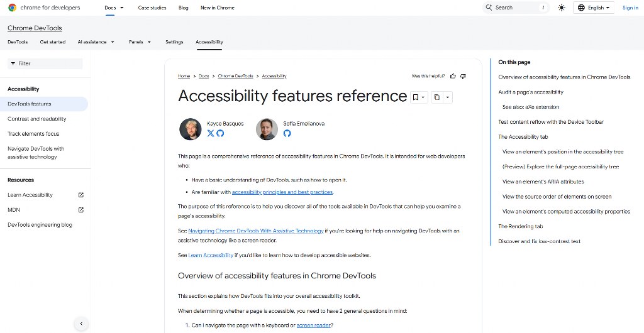The width and height of the screenshot is (644, 333).
Task: Open Track elements focus in sidebar
Action: pos(33,134)
